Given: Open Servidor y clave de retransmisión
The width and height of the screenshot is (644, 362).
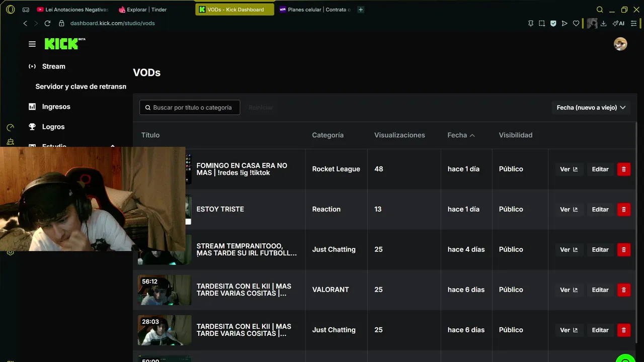Looking at the screenshot, I should pos(80,86).
